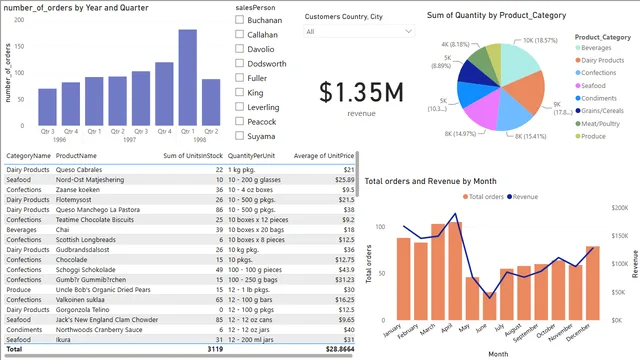Viewport: 640px width, 360px height.
Task: Click the Condiments legend color dot
Action: 578,98
